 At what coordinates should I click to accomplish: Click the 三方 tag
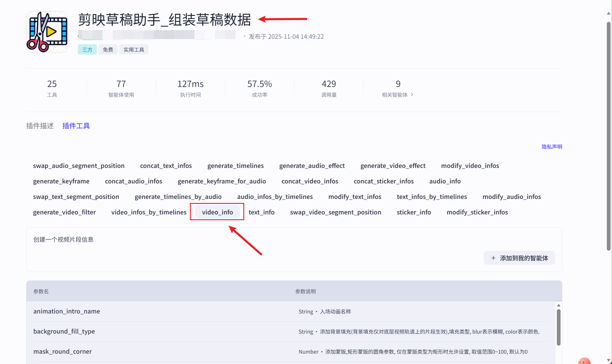pos(87,50)
